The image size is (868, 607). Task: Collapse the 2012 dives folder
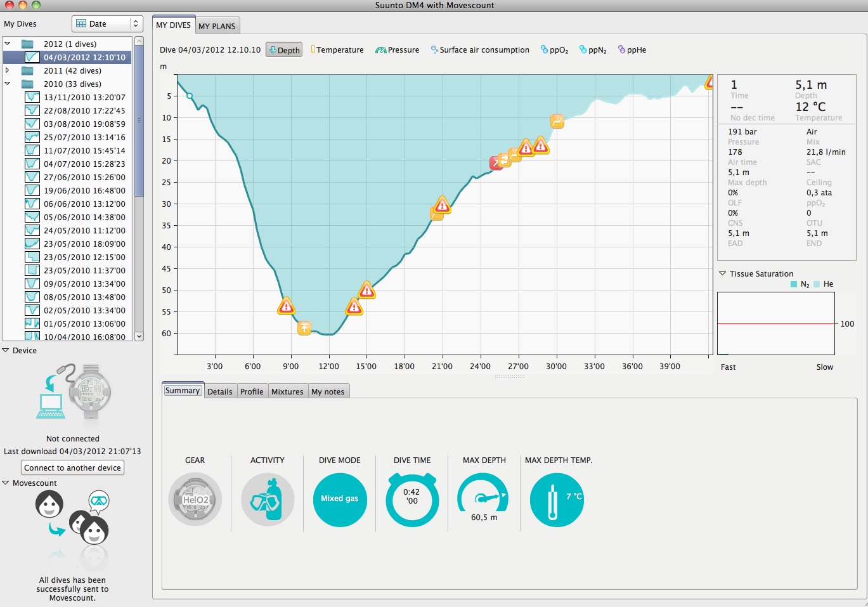[x=8, y=44]
